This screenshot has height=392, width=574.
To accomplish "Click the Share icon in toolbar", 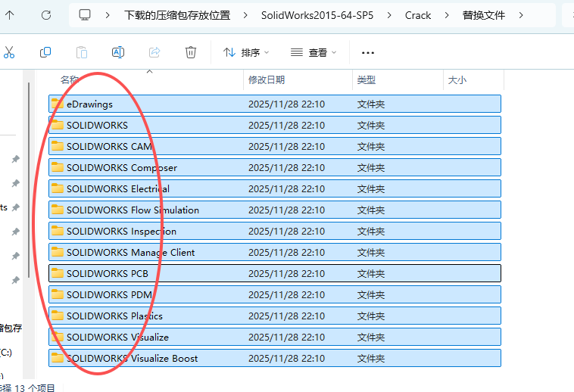I will coord(154,52).
